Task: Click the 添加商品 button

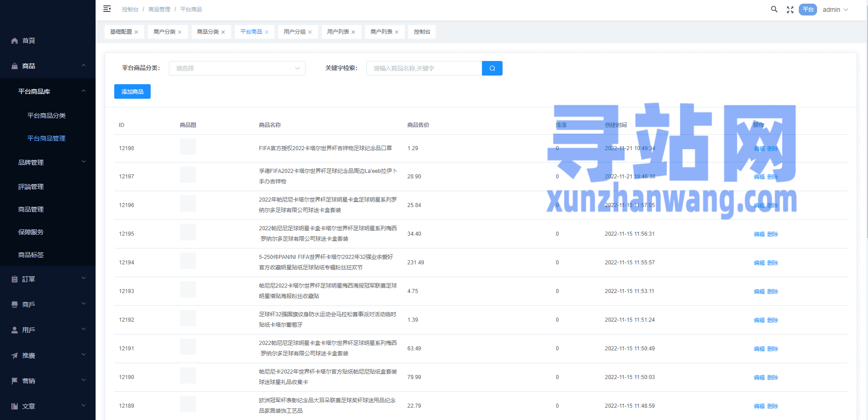Action: click(x=132, y=91)
